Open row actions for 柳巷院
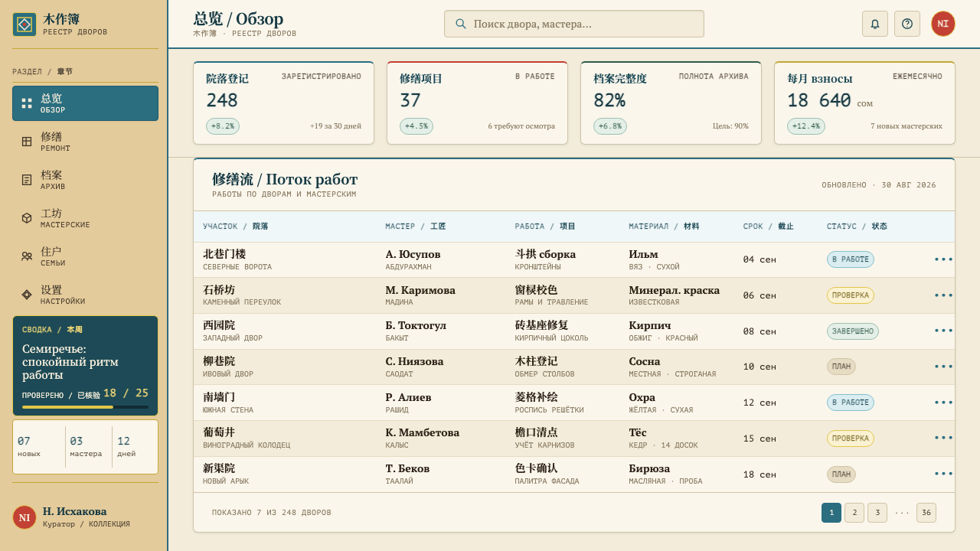The image size is (980, 551). (x=943, y=367)
